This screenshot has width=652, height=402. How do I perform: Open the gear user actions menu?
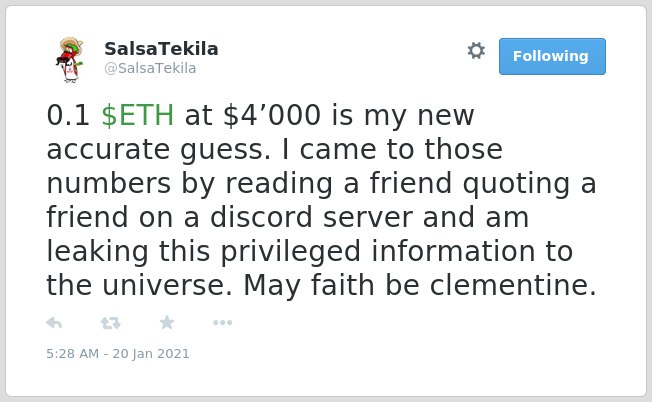point(476,51)
